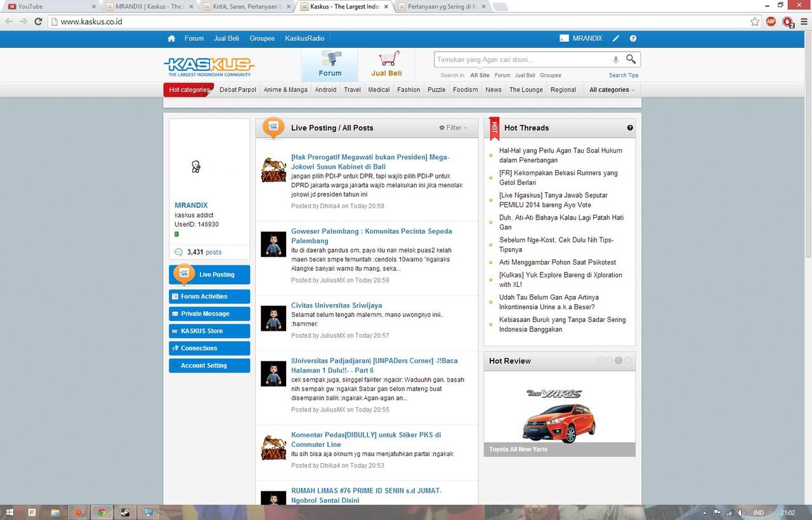Open Private Message

209,314
